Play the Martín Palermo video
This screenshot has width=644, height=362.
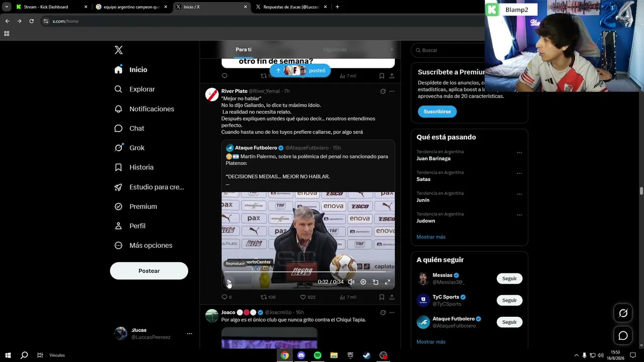click(229, 282)
